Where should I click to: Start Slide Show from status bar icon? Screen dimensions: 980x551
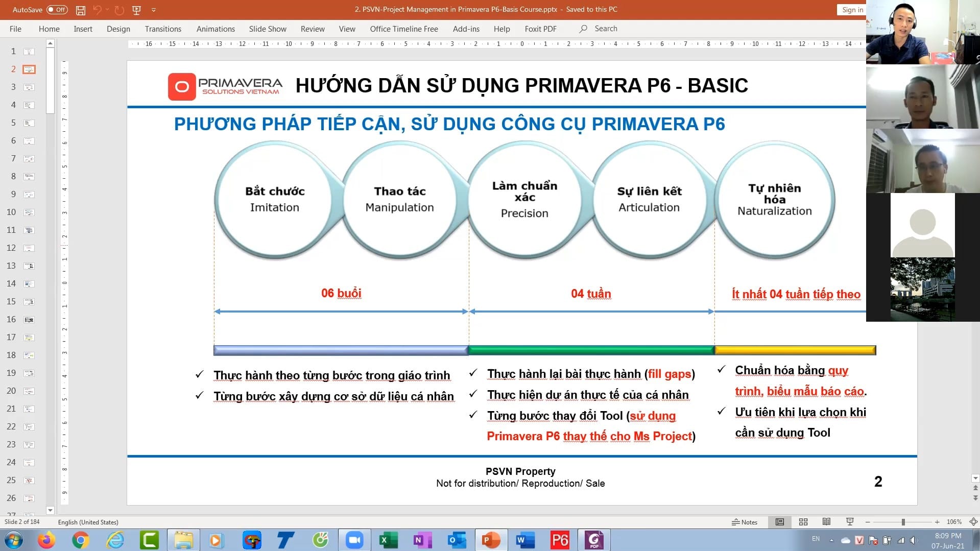[x=850, y=522]
